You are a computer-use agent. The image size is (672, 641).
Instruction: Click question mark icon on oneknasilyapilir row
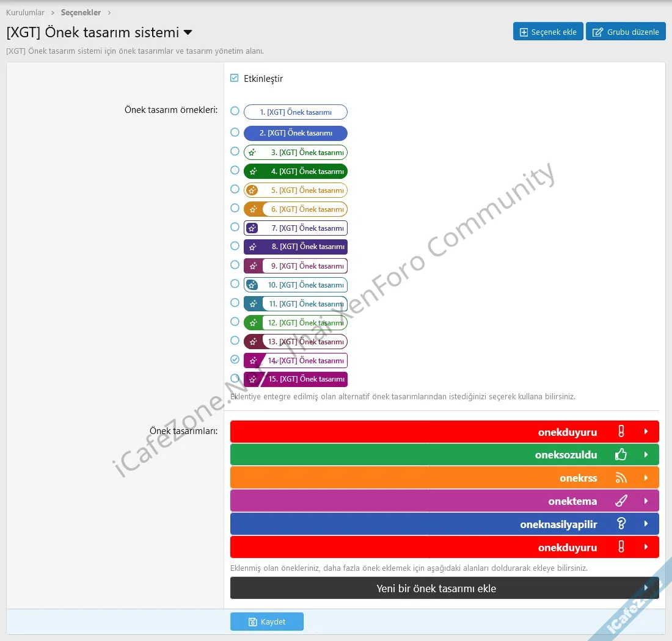coord(621,524)
